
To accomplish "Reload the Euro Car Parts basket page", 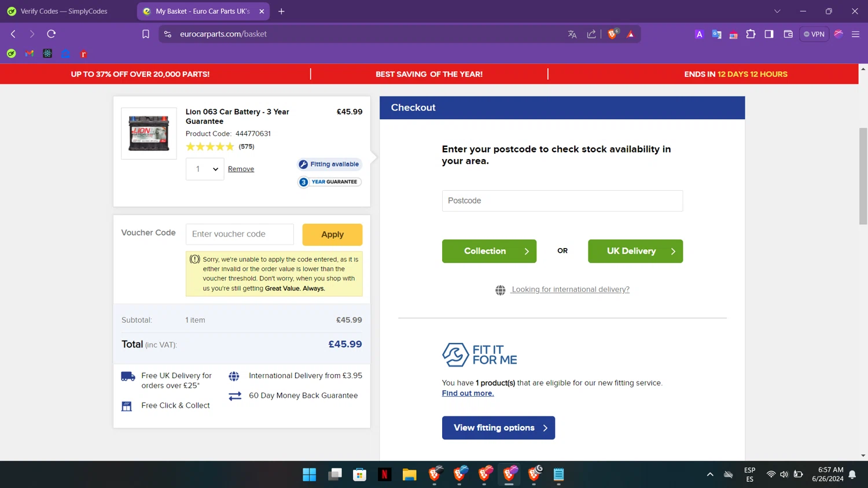I will tap(52, 34).
